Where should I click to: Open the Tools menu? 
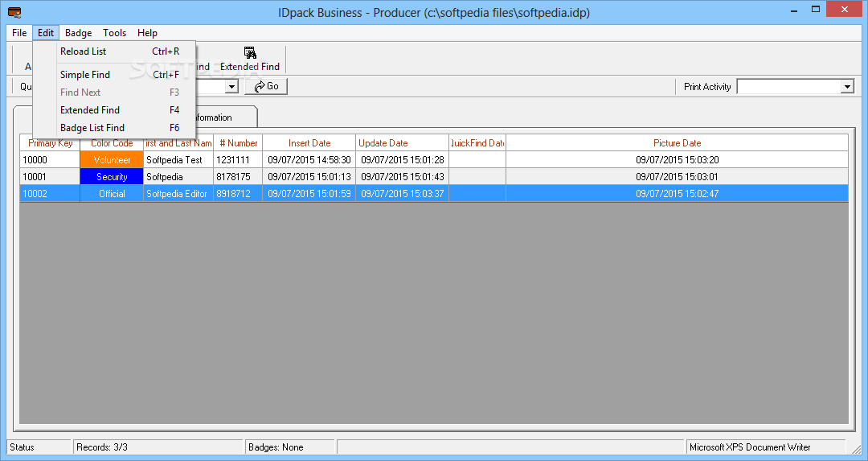tap(115, 33)
